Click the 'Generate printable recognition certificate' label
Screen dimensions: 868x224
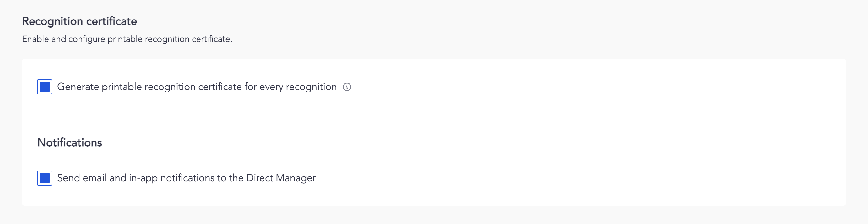click(x=197, y=87)
